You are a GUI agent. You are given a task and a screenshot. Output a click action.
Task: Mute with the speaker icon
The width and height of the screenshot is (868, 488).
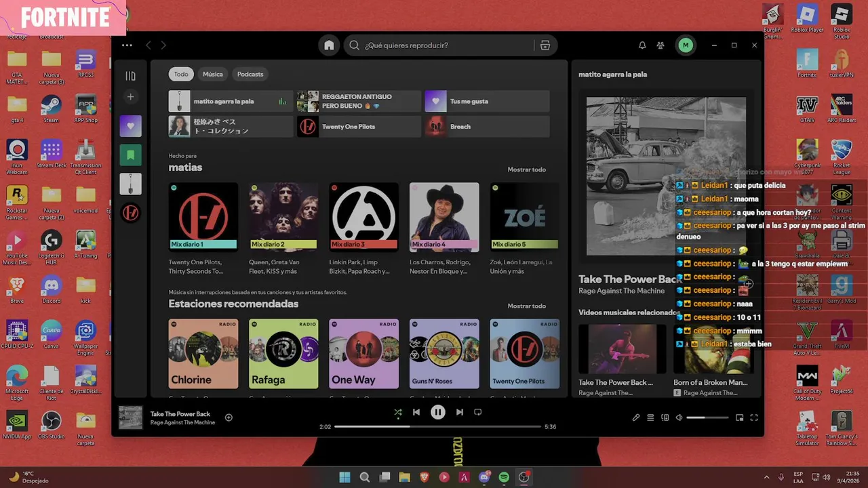(679, 418)
